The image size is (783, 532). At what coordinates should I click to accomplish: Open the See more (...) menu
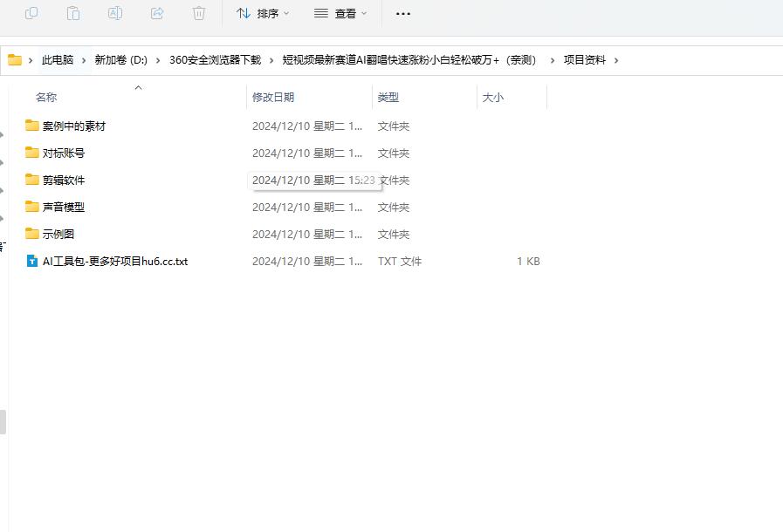click(x=402, y=13)
